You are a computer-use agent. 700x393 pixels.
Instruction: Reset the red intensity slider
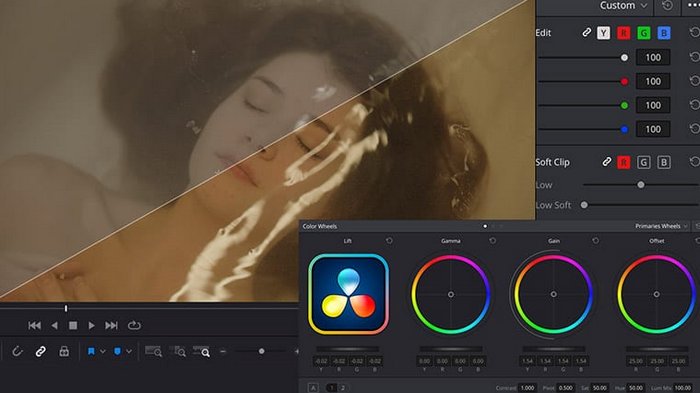pyautogui.click(x=694, y=81)
